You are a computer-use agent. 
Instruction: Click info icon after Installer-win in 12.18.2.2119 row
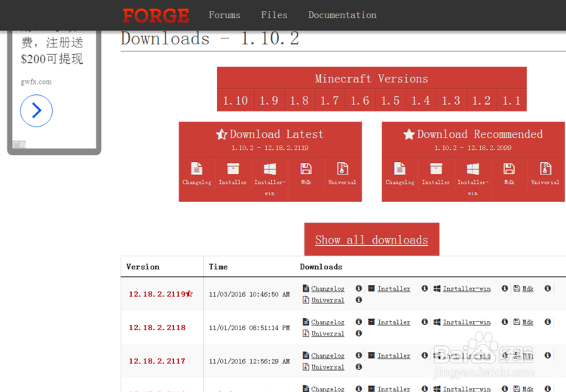(x=505, y=288)
